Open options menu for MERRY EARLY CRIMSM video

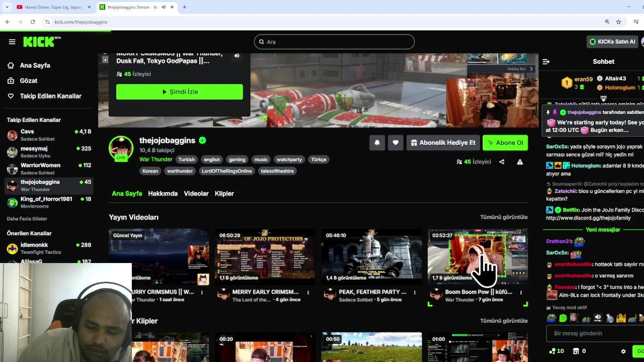(308, 292)
